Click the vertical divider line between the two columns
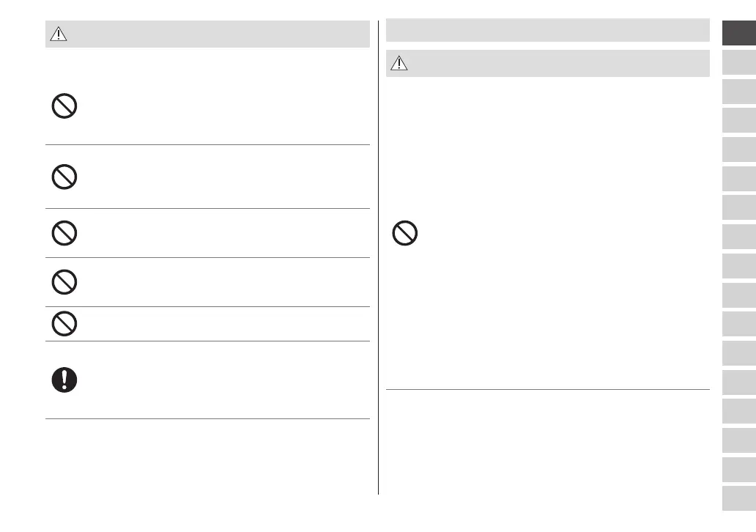Screen dimensions: 756x532 [379, 256]
